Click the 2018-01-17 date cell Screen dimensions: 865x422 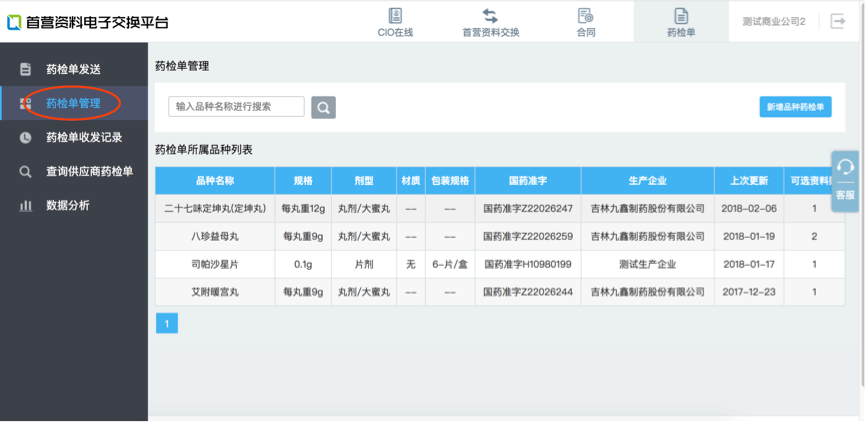[749, 265]
